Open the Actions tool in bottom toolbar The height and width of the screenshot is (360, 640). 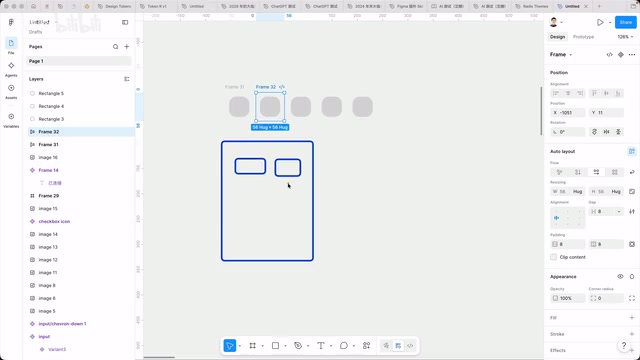[367, 346]
